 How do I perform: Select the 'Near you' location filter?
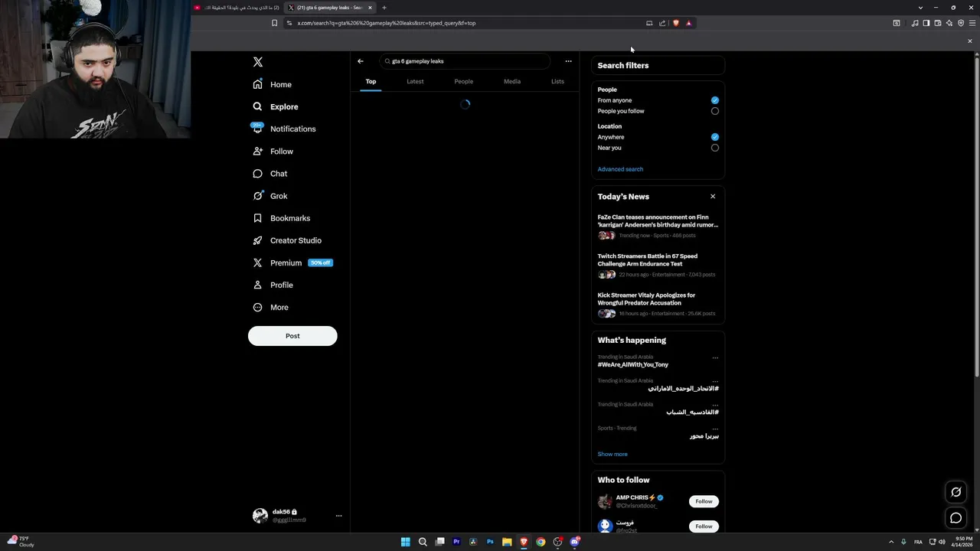(715, 148)
